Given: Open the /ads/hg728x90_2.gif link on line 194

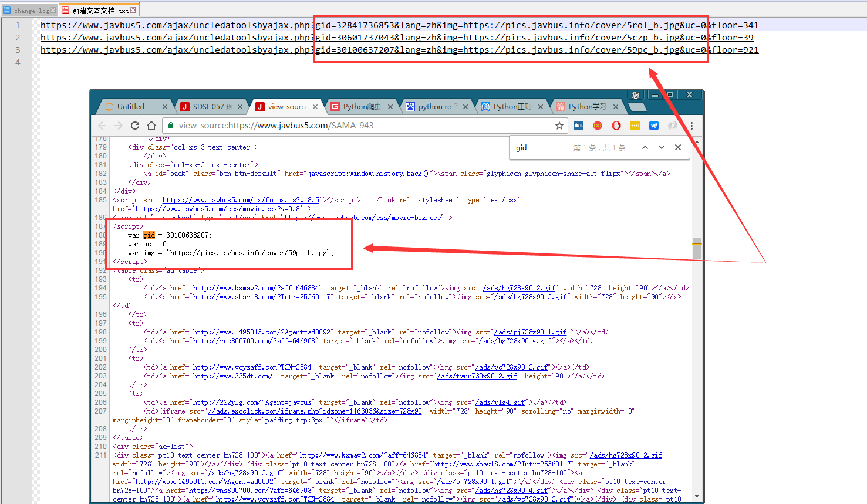Looking at the screenshot, I should click(519, 288).
